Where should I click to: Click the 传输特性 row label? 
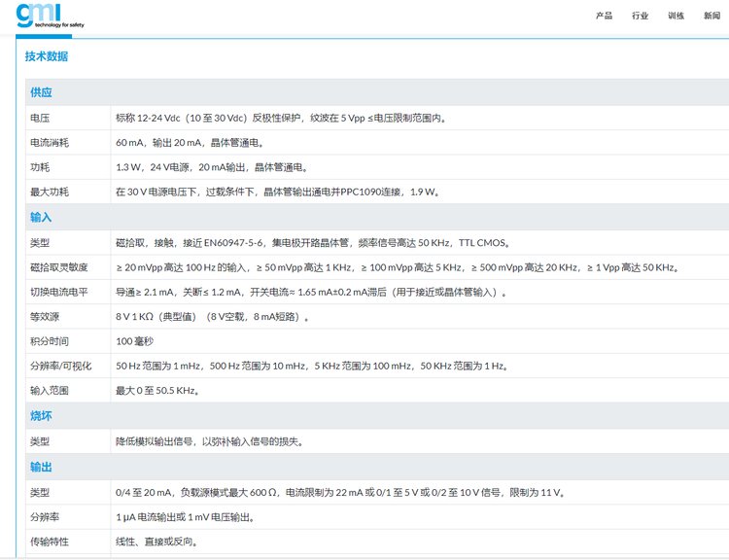point(50,542)
